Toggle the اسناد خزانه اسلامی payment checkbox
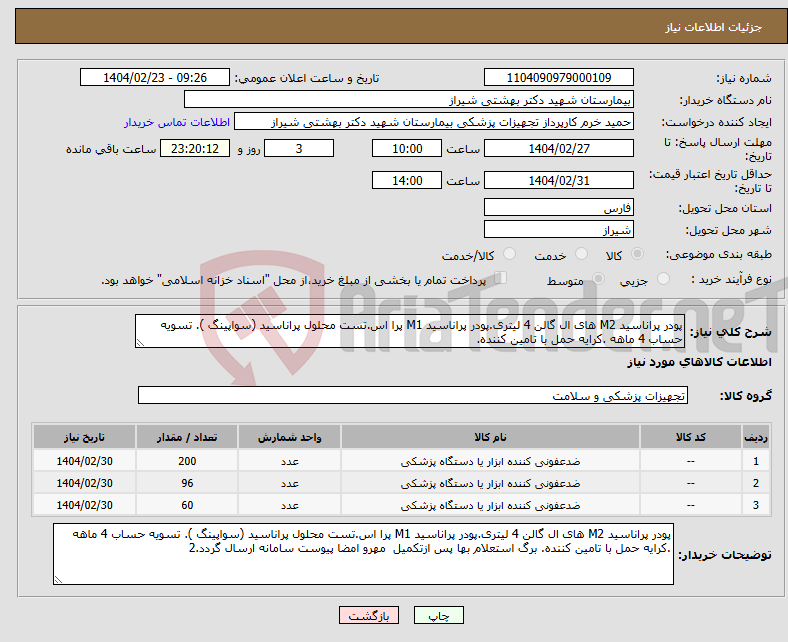Screen dimensions: 788x642 [500, 278]
